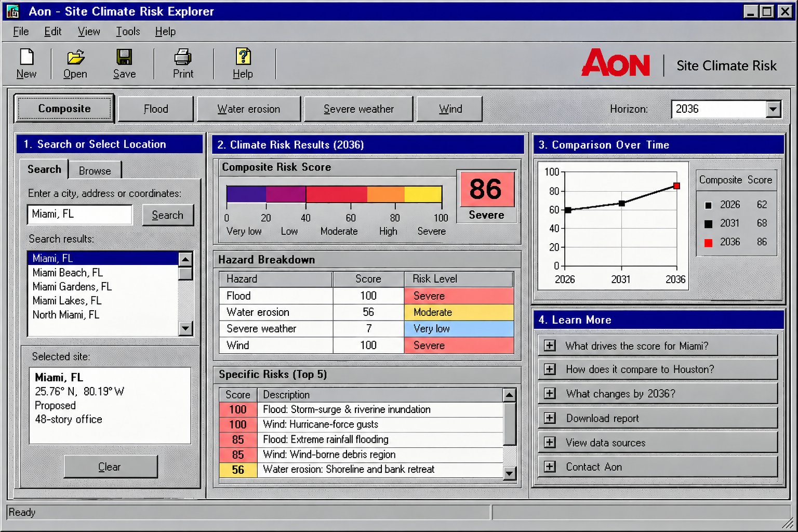This screenshot has width=798, height=532.
Task: Click the Risk Level column header
Action: click(x=459, y=279)
